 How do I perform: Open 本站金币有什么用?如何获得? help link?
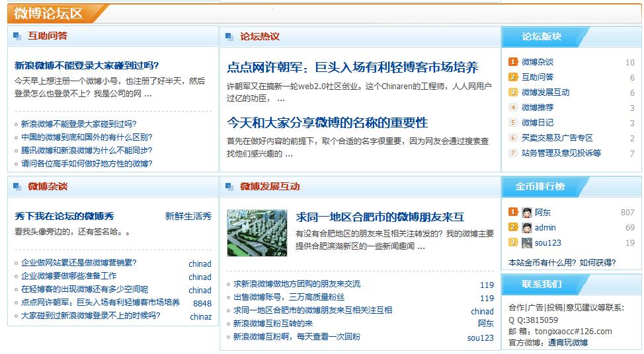tap(562, 263)
